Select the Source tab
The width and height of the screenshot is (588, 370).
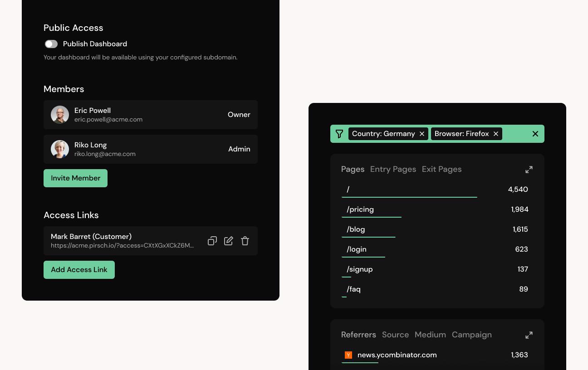tap(395, 335)
